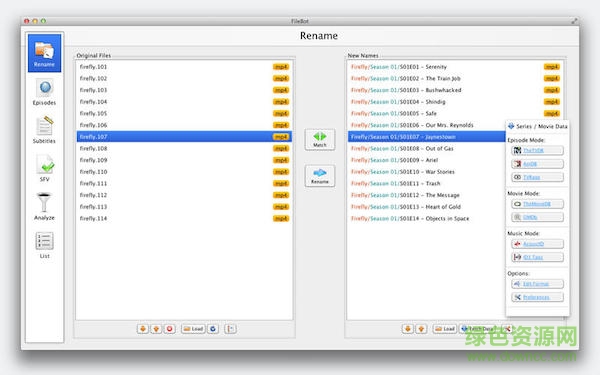Open Preferences option
The width and height of the screenshot is (600, 375).
tap(537, 297)
